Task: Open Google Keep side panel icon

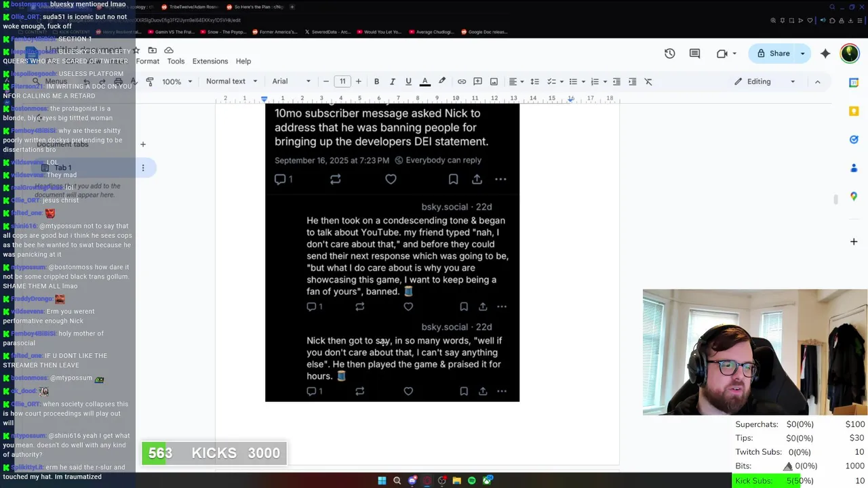Action: 854,111
